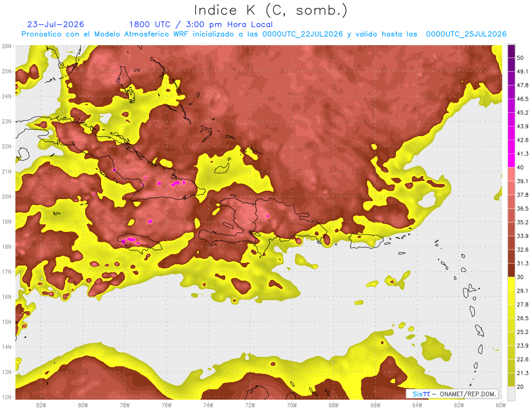Select the colorbar value "29.1"
Viewport: 532px width, 411px height.
[523, 291]
